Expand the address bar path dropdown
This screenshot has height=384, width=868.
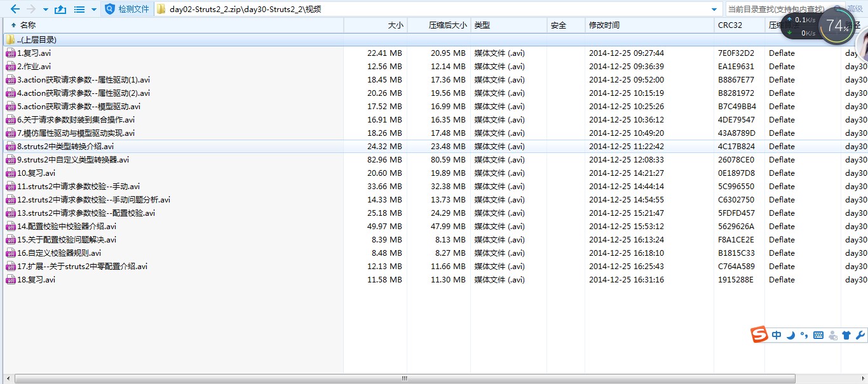click(714, 10)
